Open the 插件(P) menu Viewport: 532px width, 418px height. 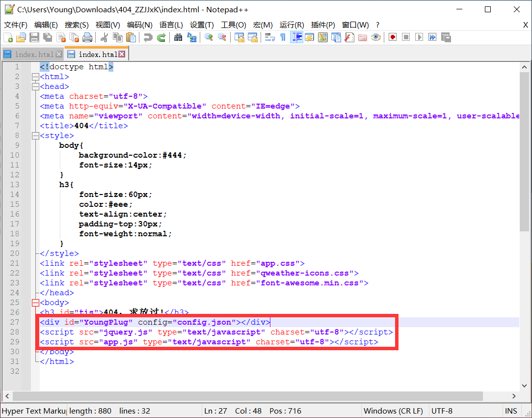(323, 25)
